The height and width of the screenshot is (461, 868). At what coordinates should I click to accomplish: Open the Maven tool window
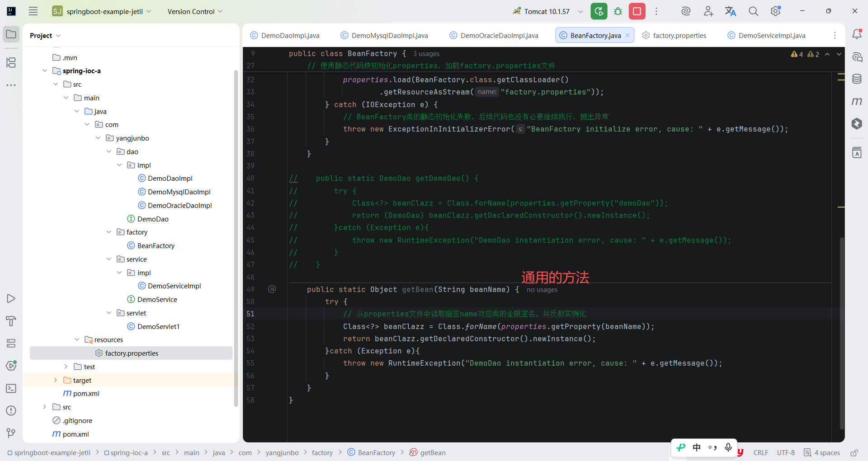click(x=857, y=101)
